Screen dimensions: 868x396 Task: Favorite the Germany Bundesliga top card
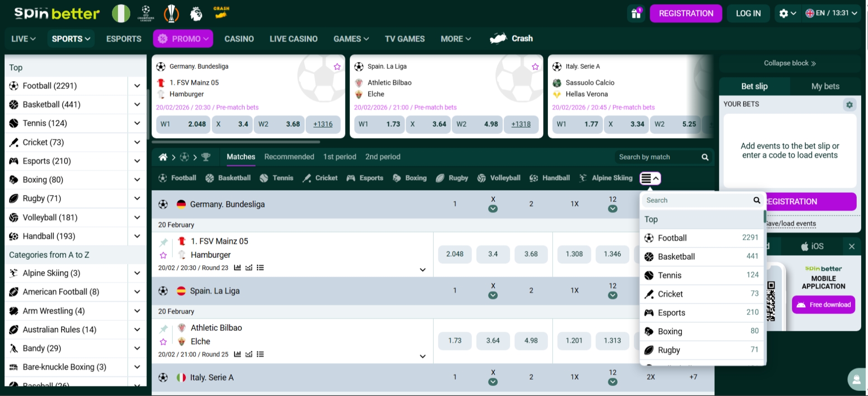337,67
